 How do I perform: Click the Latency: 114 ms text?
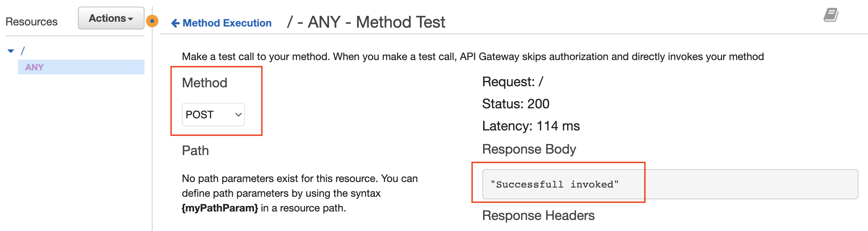[531, 126]
